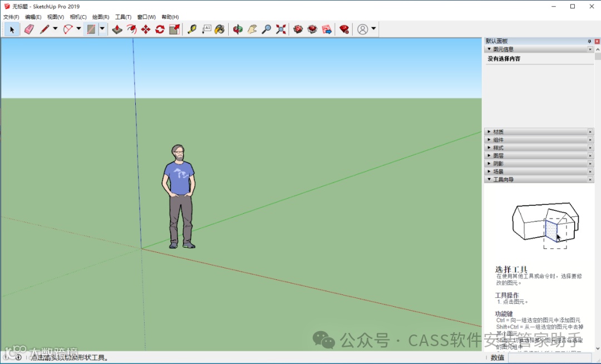Select the Scale tool
This screenshot has height=364, width=601.
[x=174, y=29]
